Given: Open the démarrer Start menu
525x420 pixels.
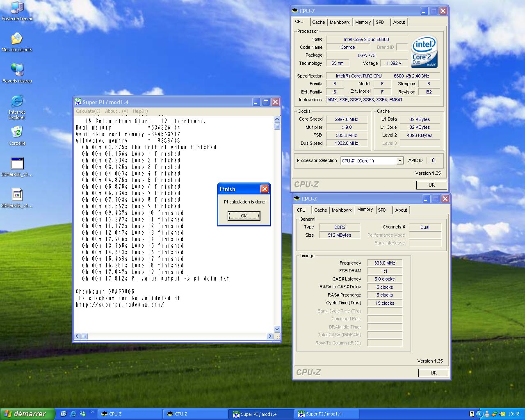Looking at the screenshot, I should [x=27, y=414].
